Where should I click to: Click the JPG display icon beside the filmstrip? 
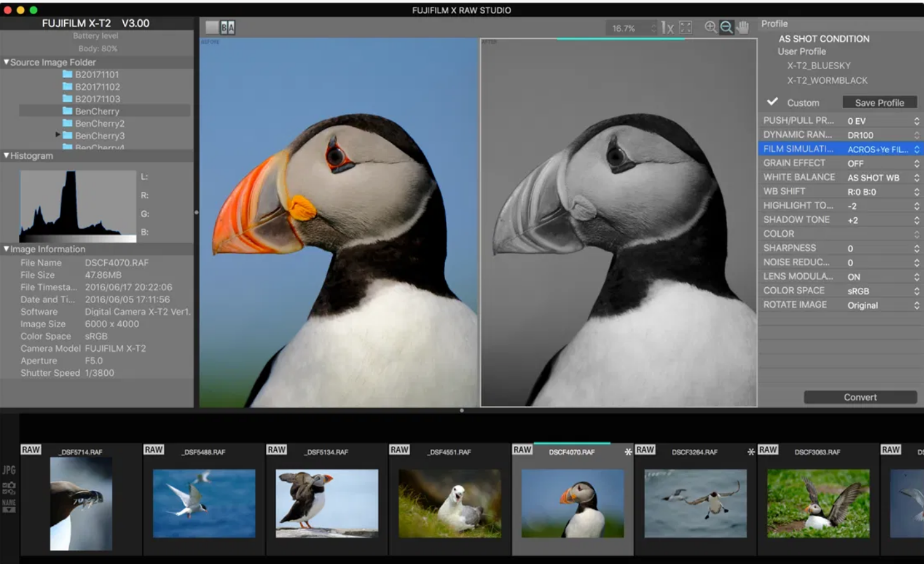click(x=9, y=469)
